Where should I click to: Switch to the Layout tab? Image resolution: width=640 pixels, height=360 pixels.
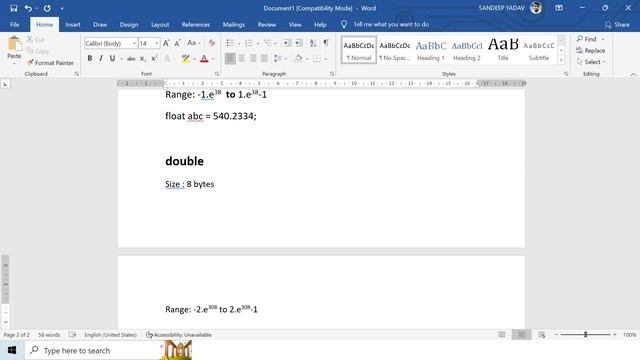(x=160, y=24)
